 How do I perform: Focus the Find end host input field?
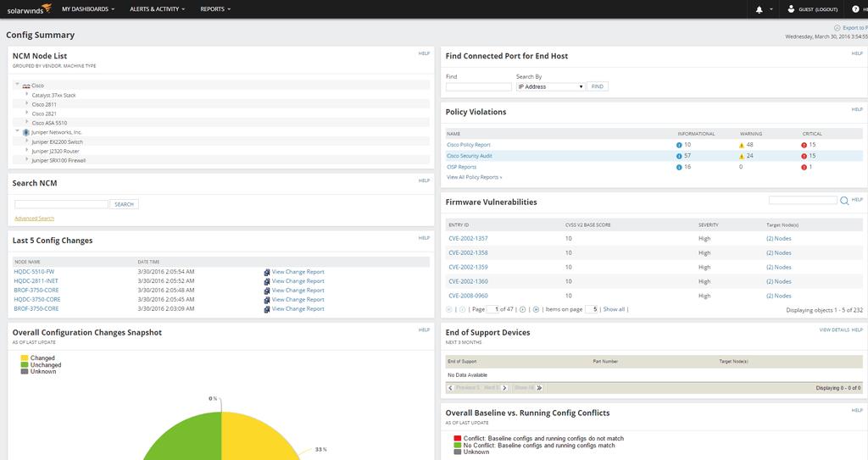(479, 87)
